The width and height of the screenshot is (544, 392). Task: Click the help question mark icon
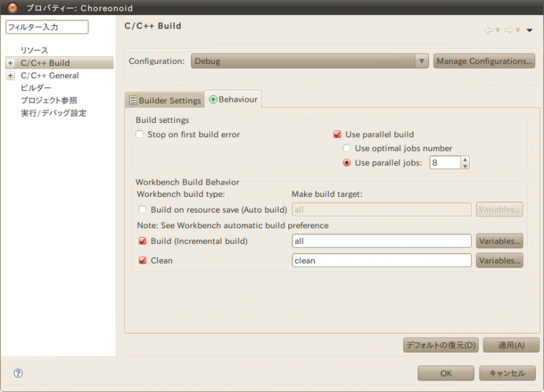18,373
